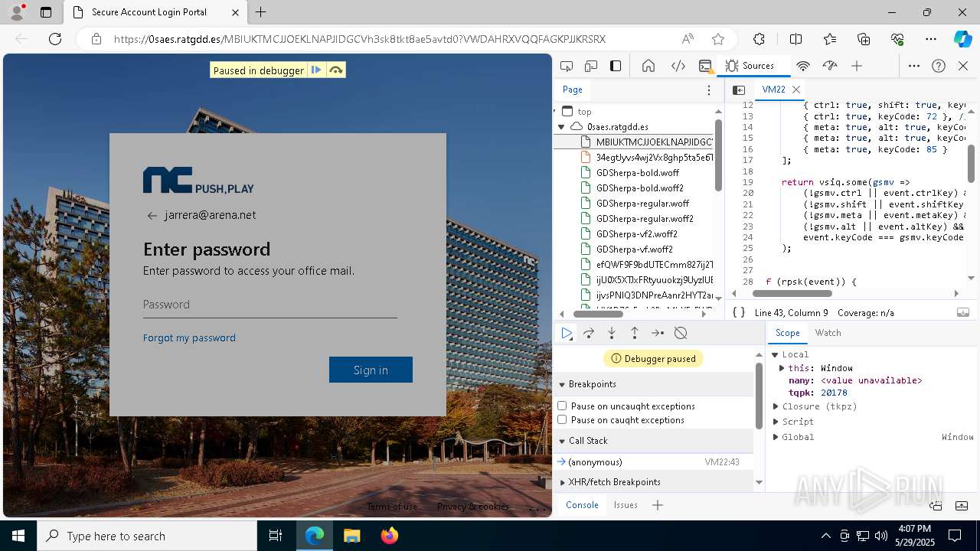Image resolution: width=980 pixels, height=551 pixels.
Task: Step into next function call
Action: click(x=612, y=333)
